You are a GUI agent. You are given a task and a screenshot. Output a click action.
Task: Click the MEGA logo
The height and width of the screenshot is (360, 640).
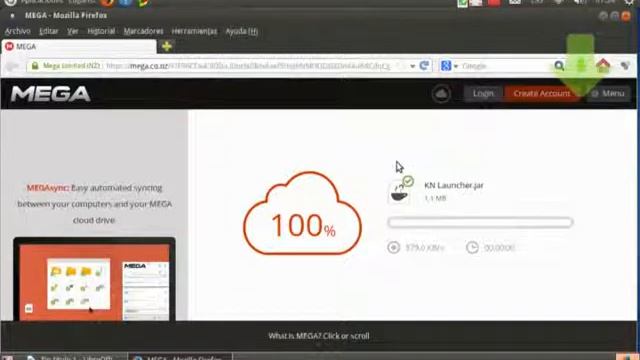point(50,94)
